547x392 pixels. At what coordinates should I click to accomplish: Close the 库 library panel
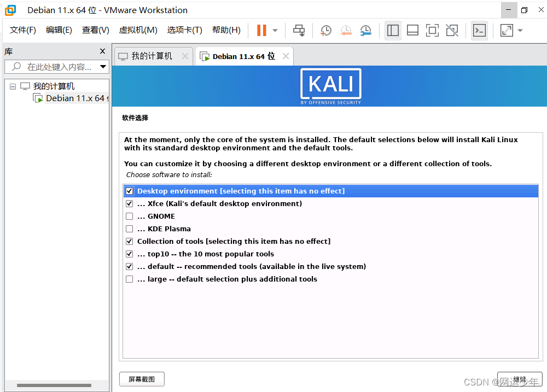103,51
